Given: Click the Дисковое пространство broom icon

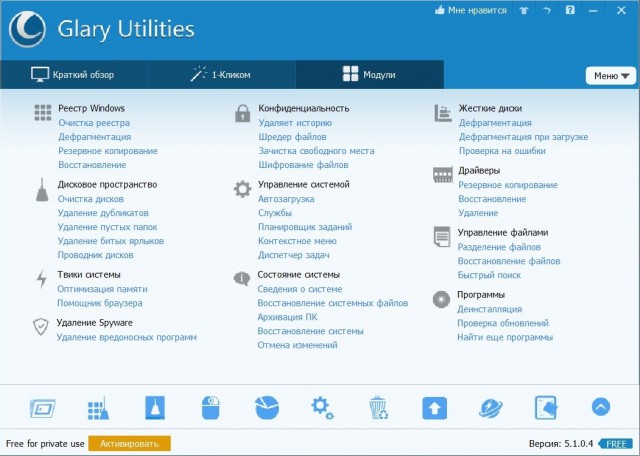Looking at the screenshot, I should click(42, 190).
